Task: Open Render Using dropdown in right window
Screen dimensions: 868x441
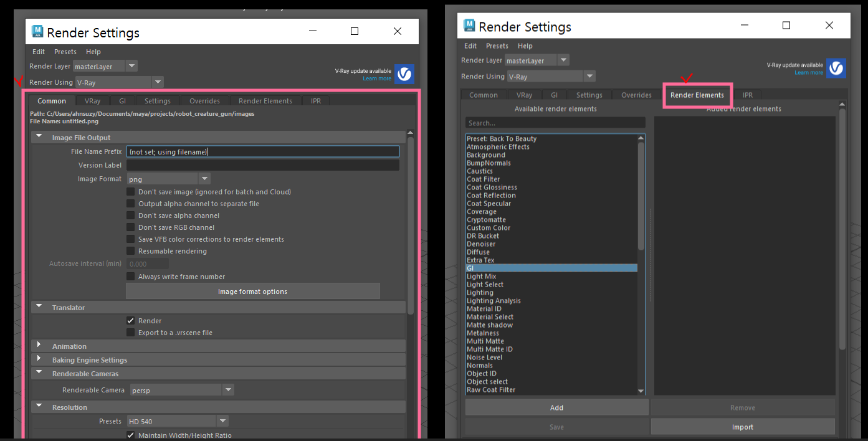Action: pos(551,77)
